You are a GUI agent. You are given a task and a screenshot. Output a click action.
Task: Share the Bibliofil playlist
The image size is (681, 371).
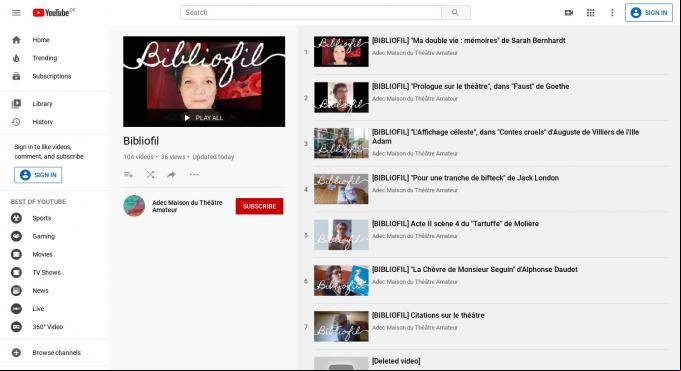coord(171,175)
